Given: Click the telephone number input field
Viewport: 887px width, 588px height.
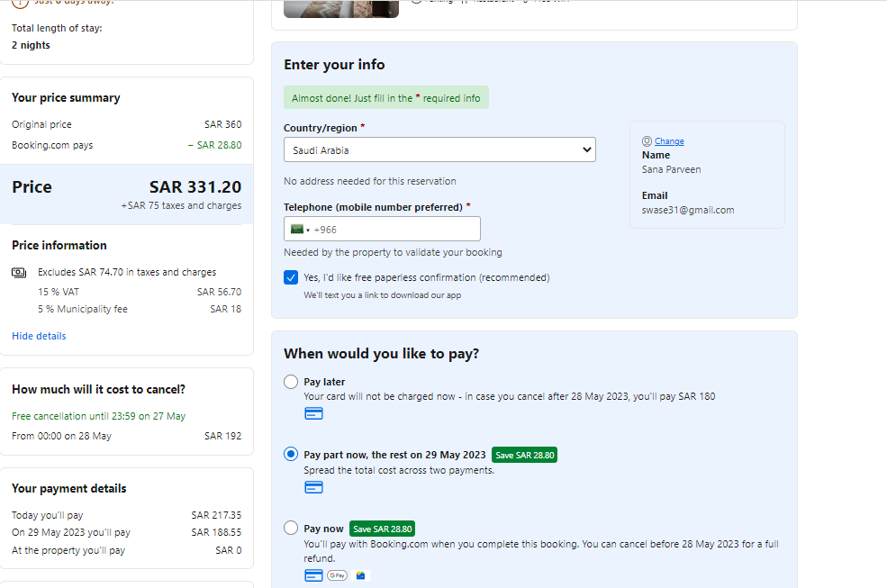Looking at the screenshot, I should pyautogui.click(x=393, y=230).
